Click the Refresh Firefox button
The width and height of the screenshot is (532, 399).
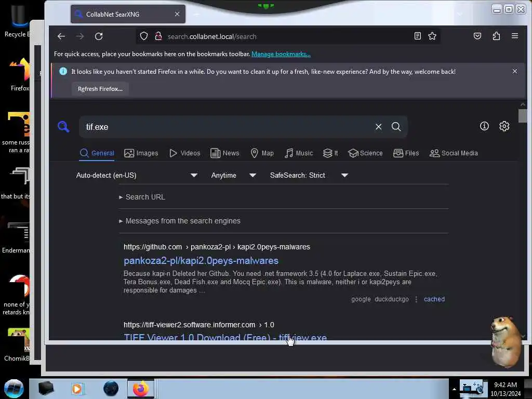[100, 89]
